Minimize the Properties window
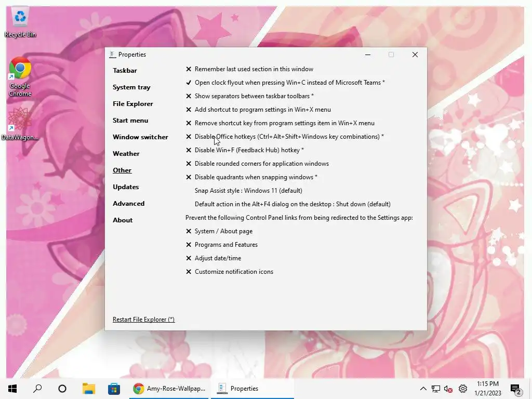This screenshot has width=532, height=399. click(x=367, y=55)
